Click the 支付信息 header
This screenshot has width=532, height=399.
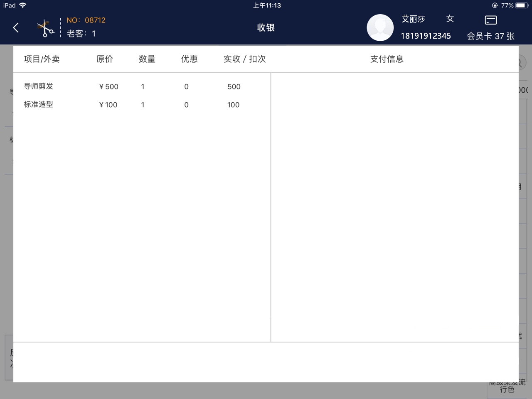387,59
